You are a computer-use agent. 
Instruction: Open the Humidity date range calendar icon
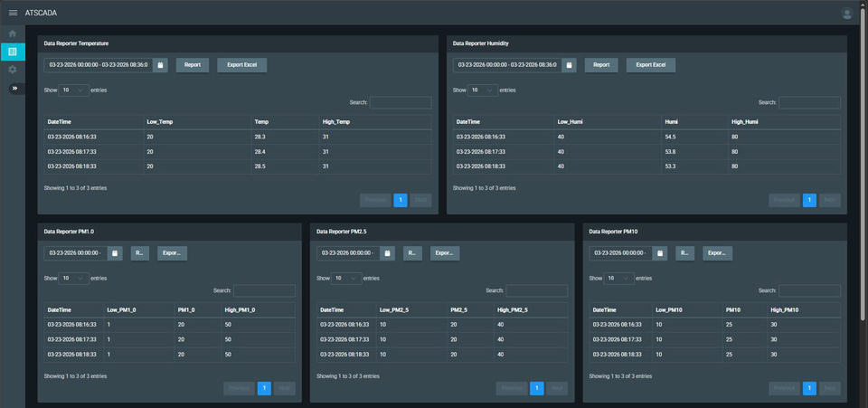[x=569, y=65]
